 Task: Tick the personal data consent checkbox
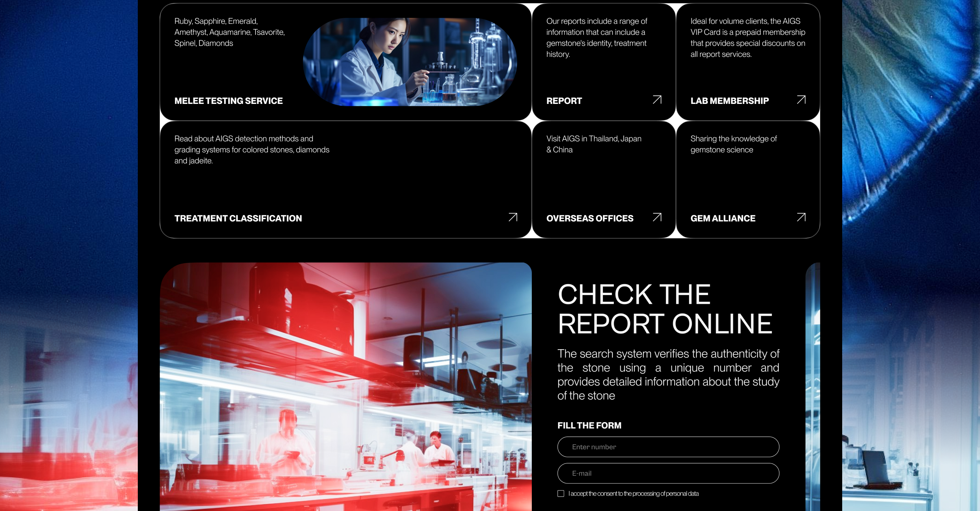(x=561, y=494)
